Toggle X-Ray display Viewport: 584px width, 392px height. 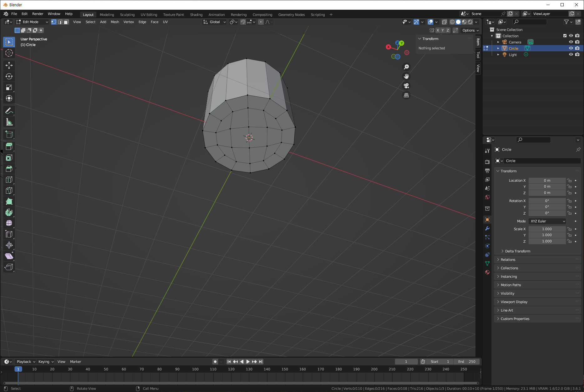(444, 22)
